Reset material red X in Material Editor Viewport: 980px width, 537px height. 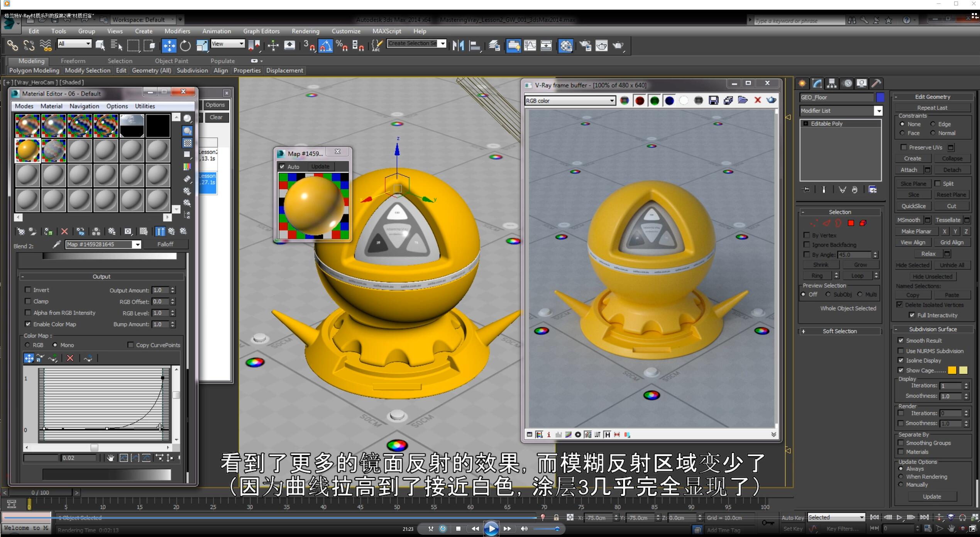click(x=64, y=231)
